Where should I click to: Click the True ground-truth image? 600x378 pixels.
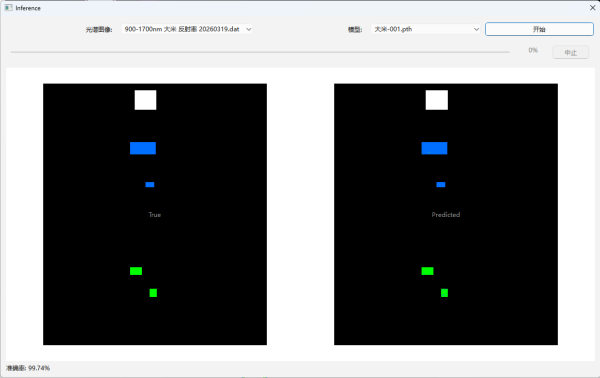[x=155, y=214]
